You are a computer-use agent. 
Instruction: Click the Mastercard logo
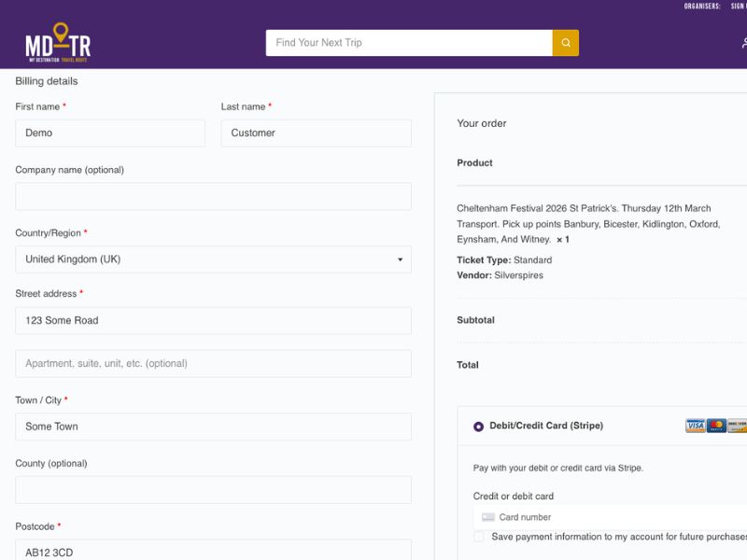pyautogui.click(x=716, y=426)
